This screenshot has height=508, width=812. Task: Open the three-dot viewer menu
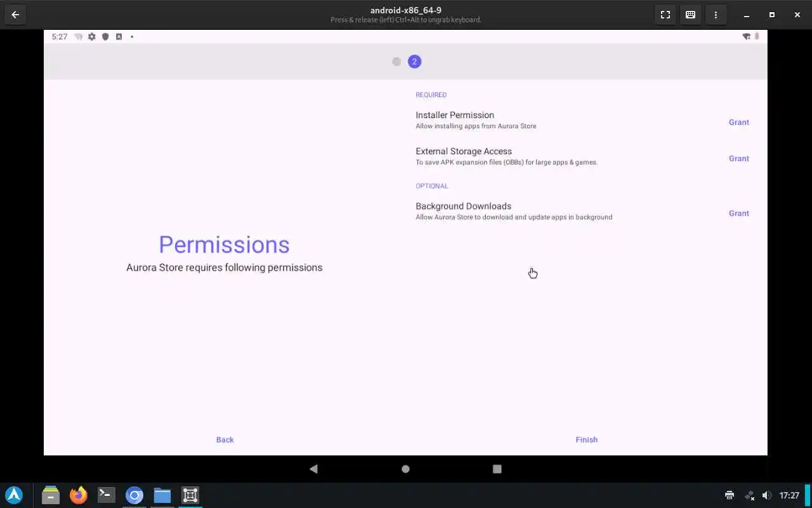716,15
